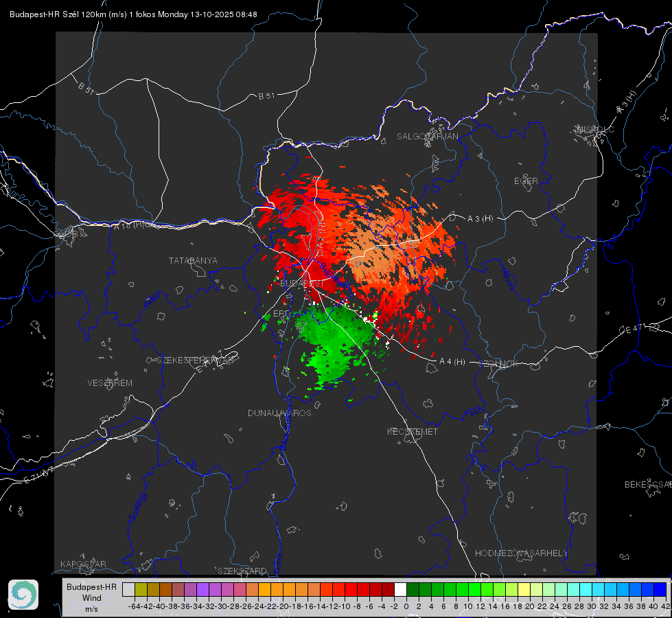Click the SZÉKESFEHÉRVÁR city label
Viewport: 672px width, 618px height.
point(197,360)
